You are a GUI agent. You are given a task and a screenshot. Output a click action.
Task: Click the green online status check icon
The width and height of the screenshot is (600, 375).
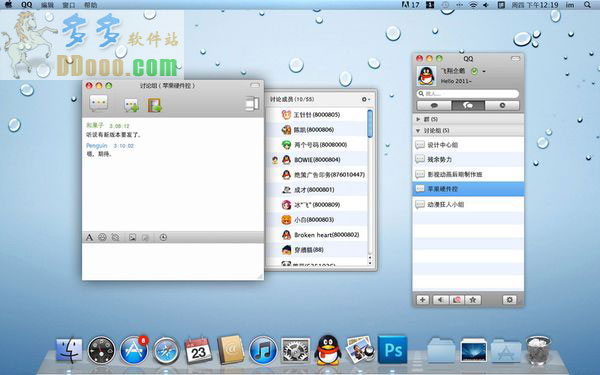coord(474,71)
